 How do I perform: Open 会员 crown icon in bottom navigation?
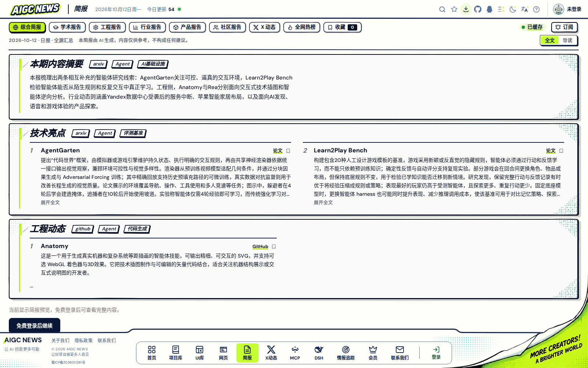point(373,353)
